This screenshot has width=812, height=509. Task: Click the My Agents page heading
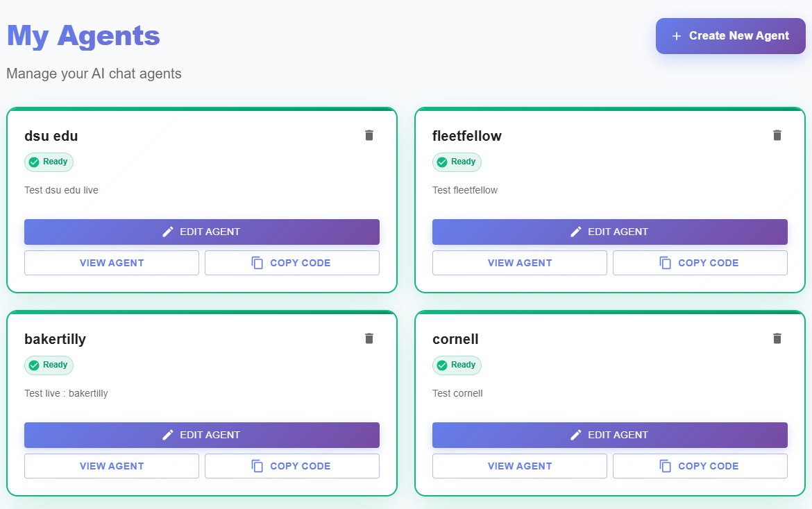(x=83, y=36)
